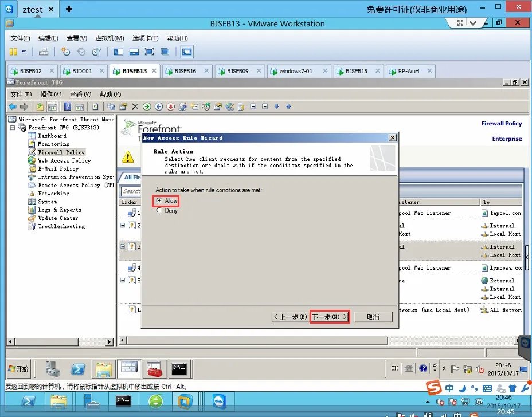Screen dimensions: 532x417
Task: Select Troubleshooting in the TMG tree
Action: click(x=61, y=226)
